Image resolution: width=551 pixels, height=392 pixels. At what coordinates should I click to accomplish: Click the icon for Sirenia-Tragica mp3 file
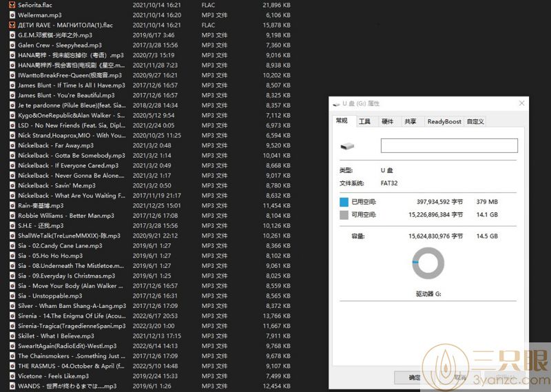[12, 326]
